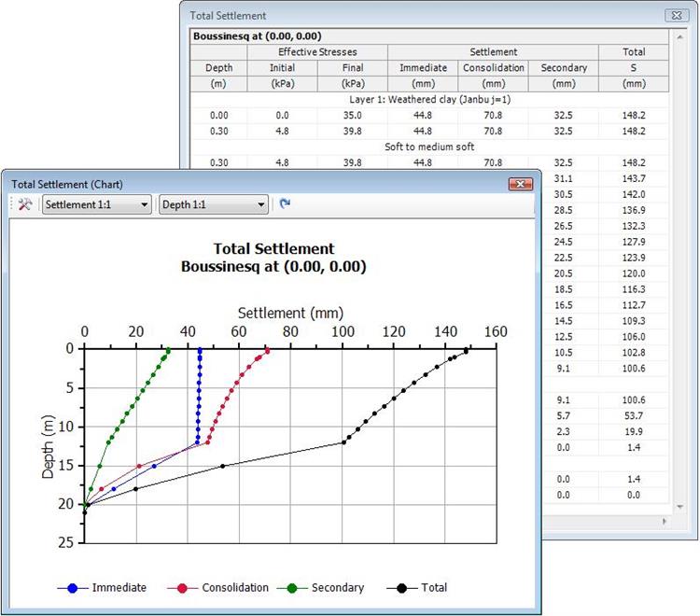Click total settlement cell '123.9'

[x=634, y=258]
